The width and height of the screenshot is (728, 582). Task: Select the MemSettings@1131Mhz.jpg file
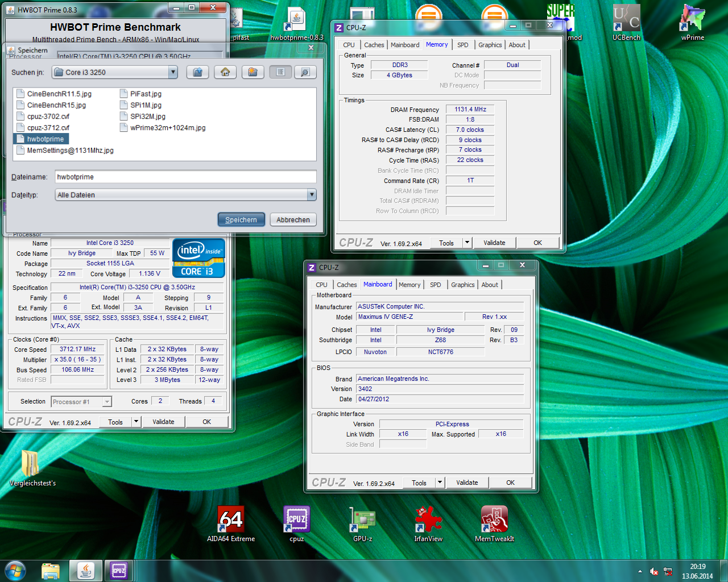[x=65, y=151]
